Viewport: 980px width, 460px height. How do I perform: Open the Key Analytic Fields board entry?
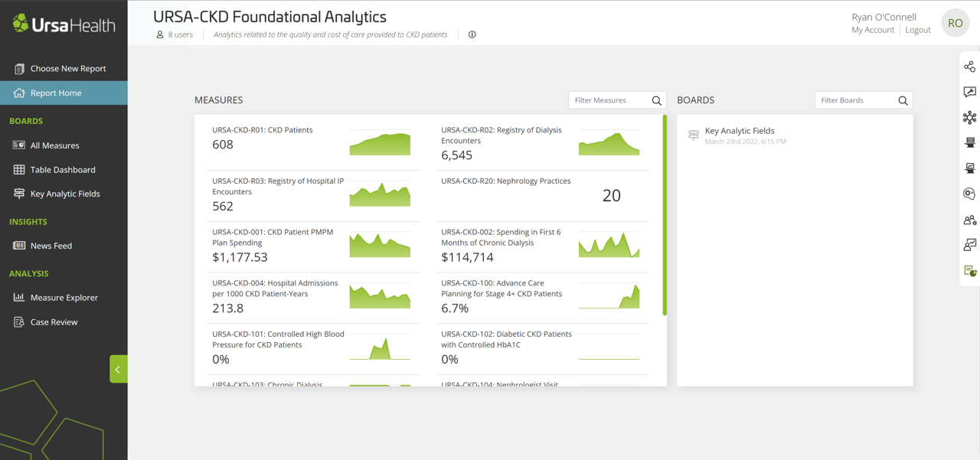click(795, 135)
